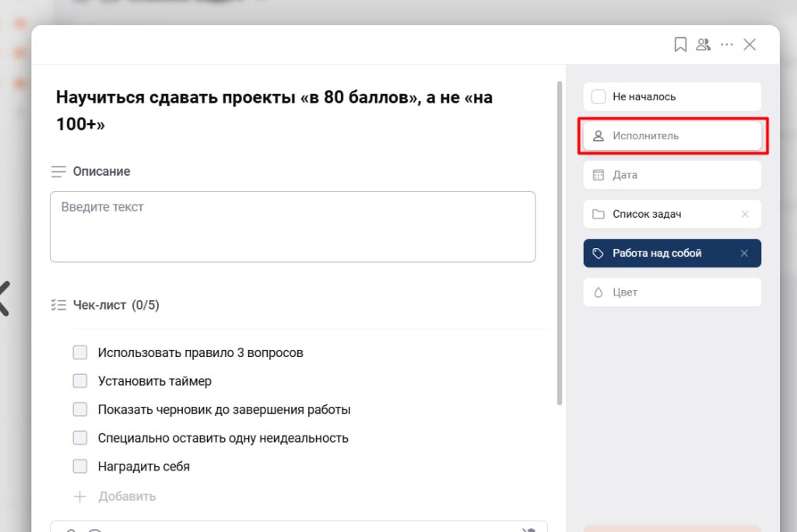
Task: Click the description lines icon beside «Описание»
Action: (x=58, y=171)
